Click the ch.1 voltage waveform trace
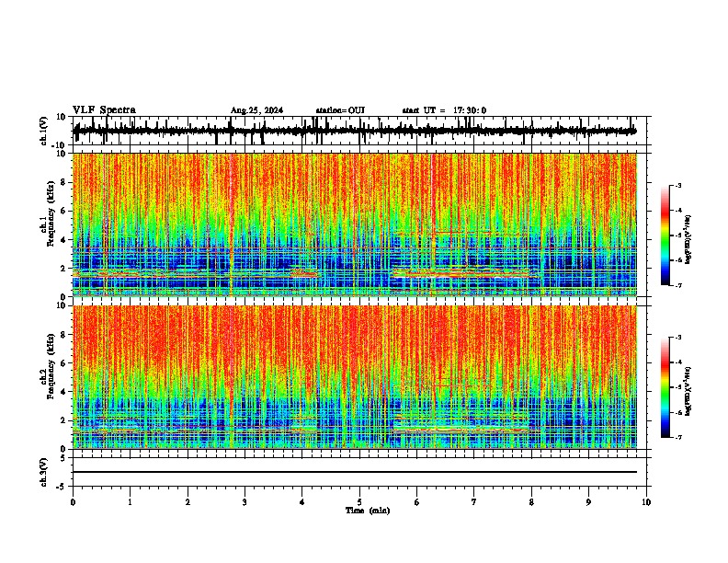The height and width of the screenshot is (563, 728). click(x=354, y=131)
